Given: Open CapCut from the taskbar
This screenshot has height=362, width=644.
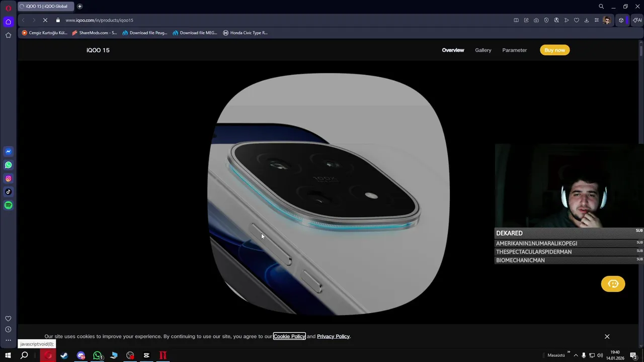Looking at the screenshot, I should (146, 355).
